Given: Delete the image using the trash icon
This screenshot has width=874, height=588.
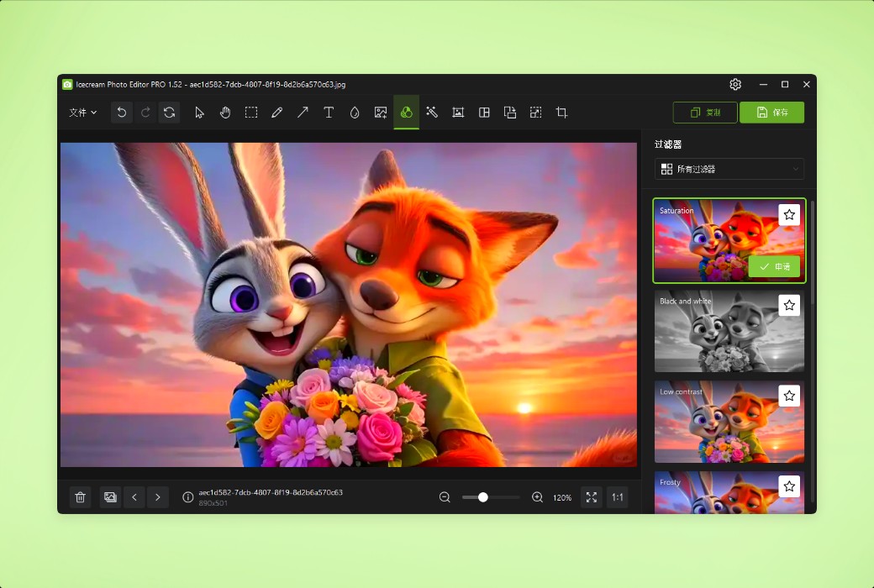Looking at the screenshot, I should click(x=80, y=497).
